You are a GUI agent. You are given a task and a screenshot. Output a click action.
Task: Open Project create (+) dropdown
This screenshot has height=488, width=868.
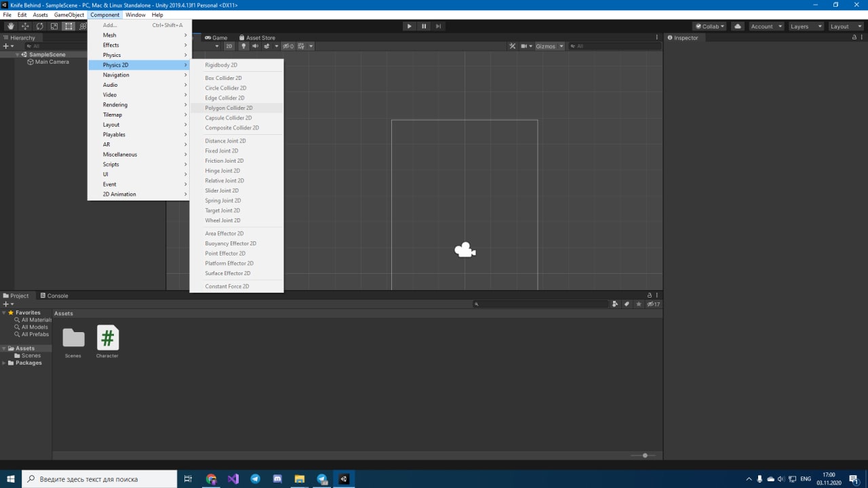pos(7,304)
